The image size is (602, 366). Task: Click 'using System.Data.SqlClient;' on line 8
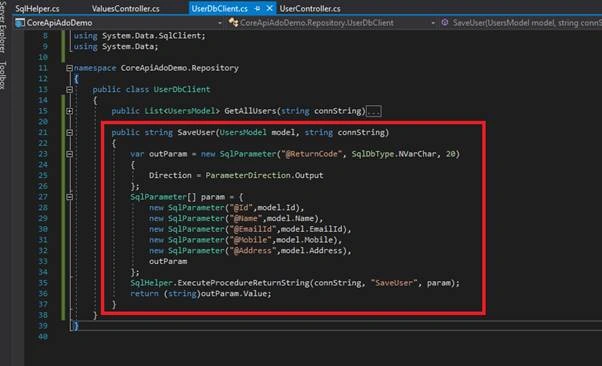click(140, 36)
